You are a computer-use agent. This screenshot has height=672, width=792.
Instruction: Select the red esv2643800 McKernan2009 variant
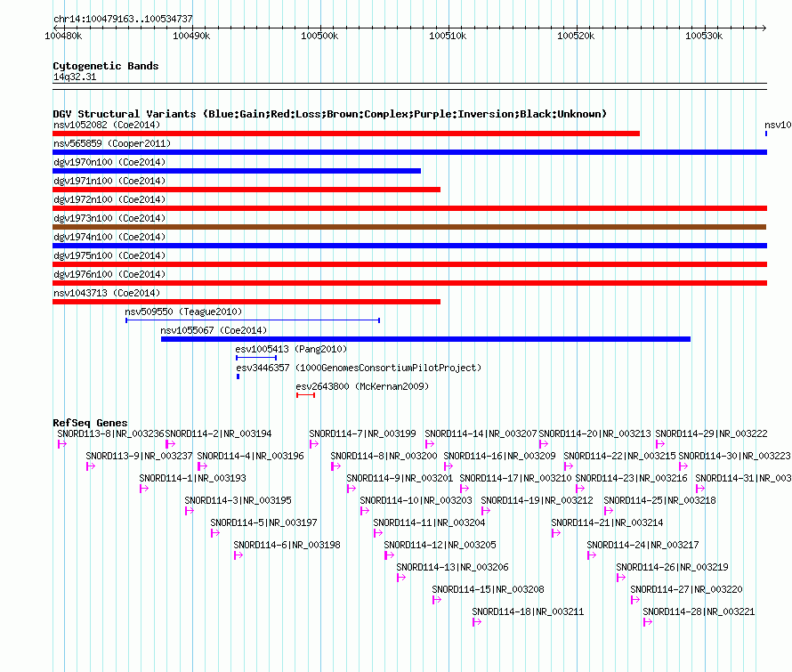[305, 395]
